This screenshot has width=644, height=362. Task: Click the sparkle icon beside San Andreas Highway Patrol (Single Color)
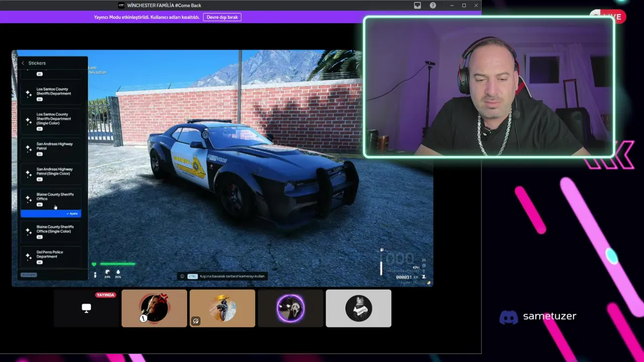click(29, 174)
